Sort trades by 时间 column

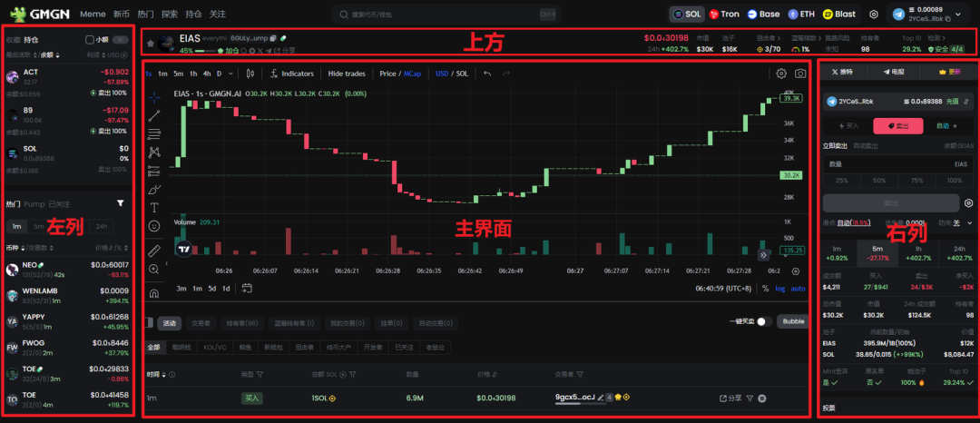pyautogui.click(x=157, y=374)
